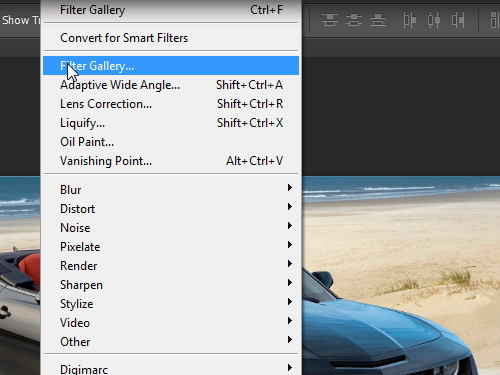Screen dimensions: 500x375
Task: Open the highlighted Filter Gallery... item
Action: coord(171,66)
